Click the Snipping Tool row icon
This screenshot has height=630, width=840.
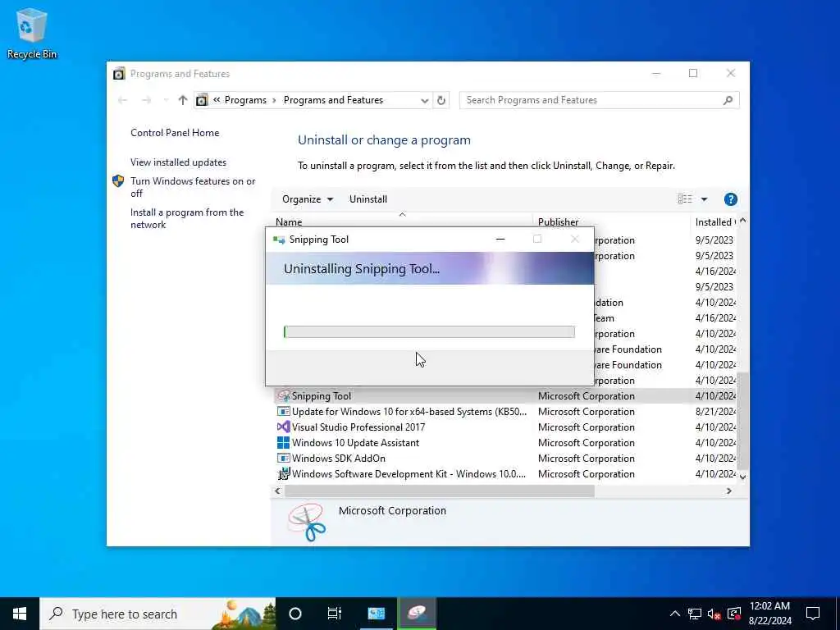click(x=283, y=396)
